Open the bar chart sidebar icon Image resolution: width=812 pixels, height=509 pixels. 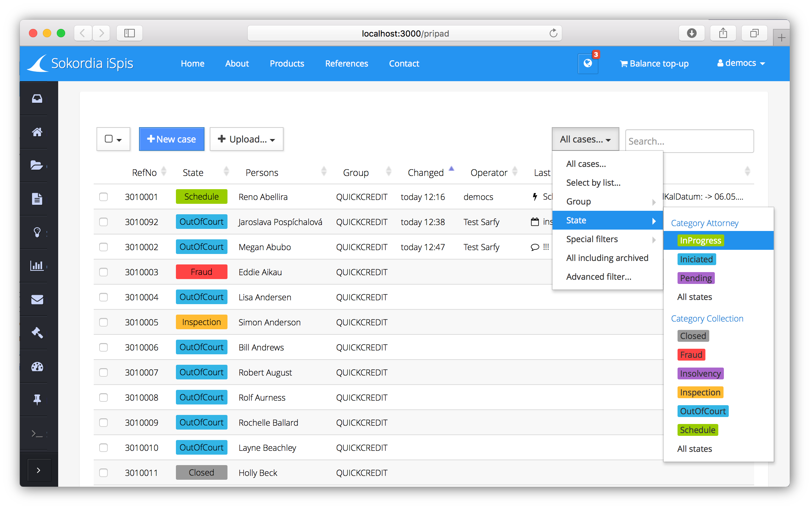coord(37,266)
